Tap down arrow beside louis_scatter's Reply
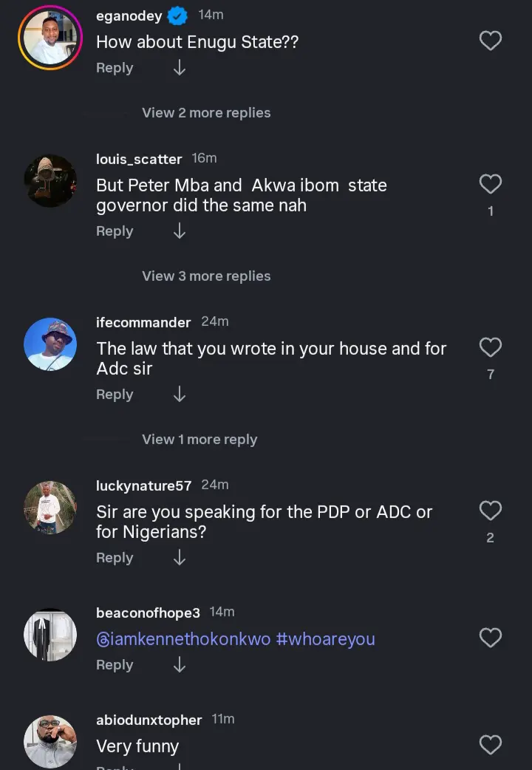Screen dimensions: 532x770 (179, 231)
